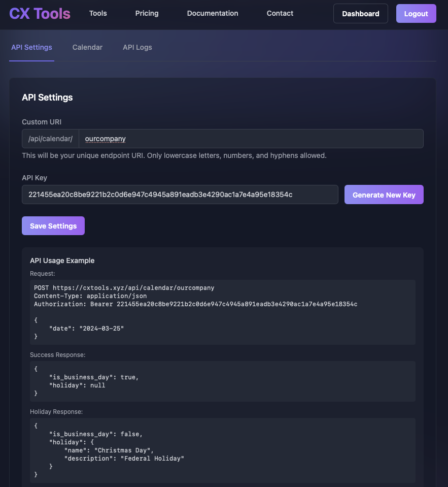
Task: Open the Contact page
Action: [280, 14]
